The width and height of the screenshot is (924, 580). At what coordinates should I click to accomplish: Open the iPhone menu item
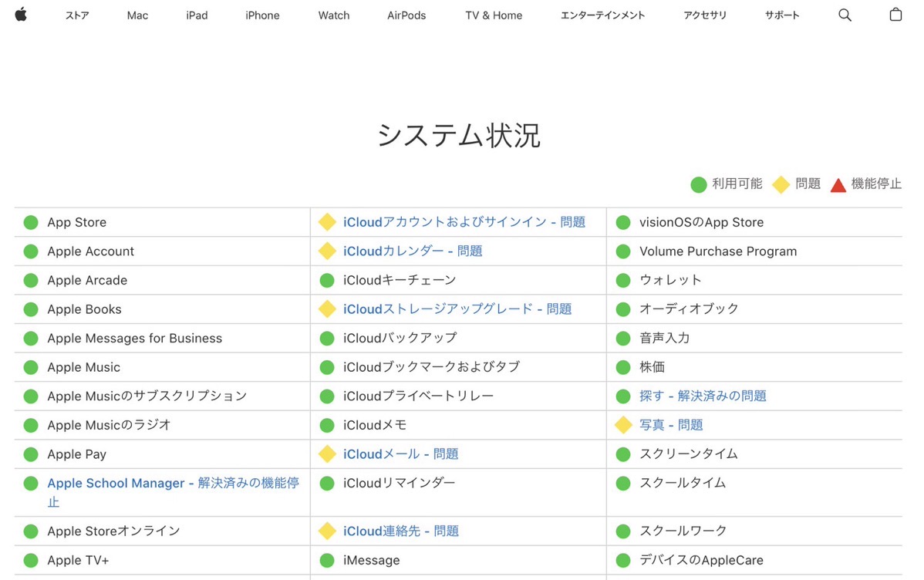click(x=262, y=15)
